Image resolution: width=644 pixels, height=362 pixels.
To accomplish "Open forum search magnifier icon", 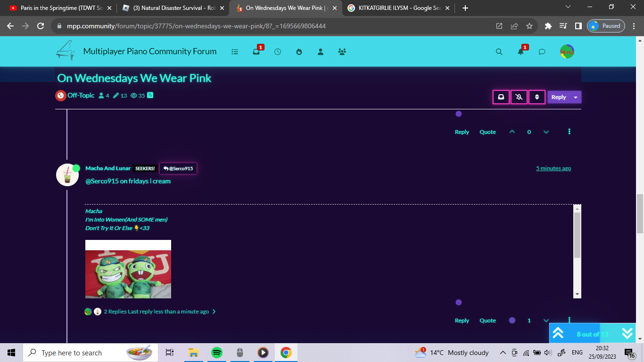I will 499,52.
